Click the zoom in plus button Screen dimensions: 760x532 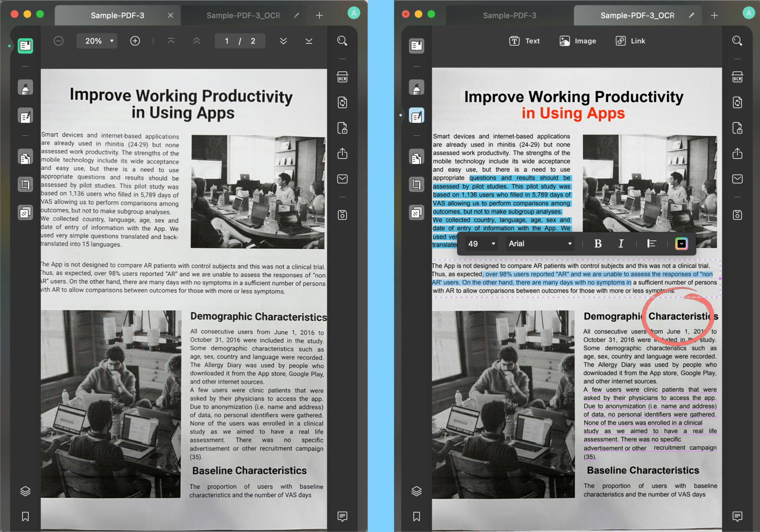point(135,41)
